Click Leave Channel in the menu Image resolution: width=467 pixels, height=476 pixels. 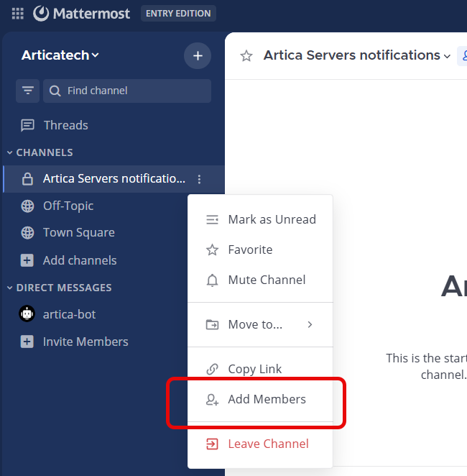(x=268, y=444)
